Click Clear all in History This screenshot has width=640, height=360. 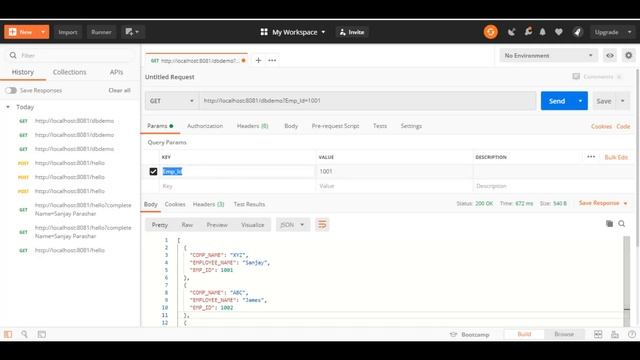click(119, 90)
